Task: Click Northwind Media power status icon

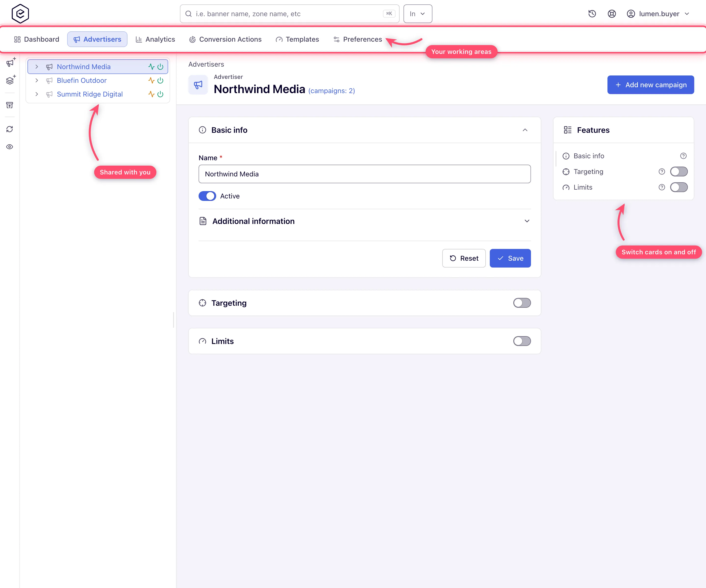Action: 160,67
